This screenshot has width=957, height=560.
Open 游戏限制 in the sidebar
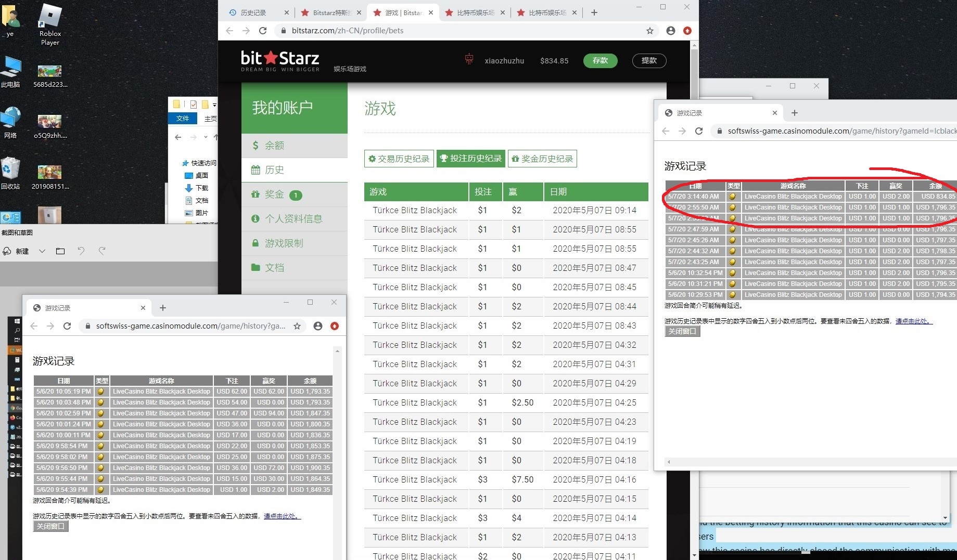coord(295,243)
